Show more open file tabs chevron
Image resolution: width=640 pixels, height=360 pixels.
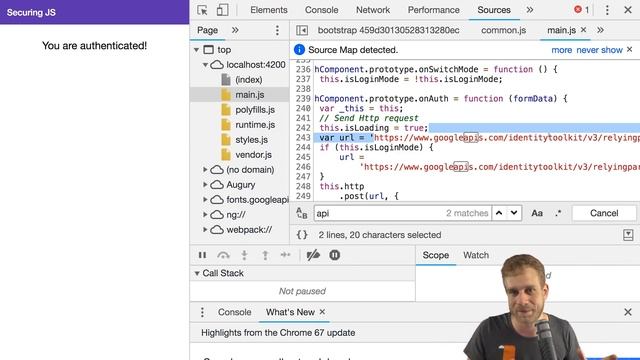pos(600,30)
